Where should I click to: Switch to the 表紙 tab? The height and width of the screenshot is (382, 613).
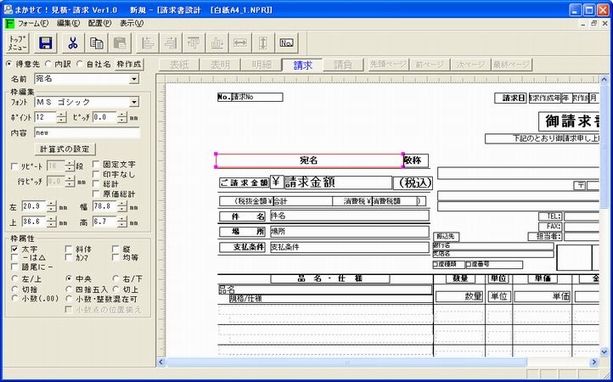179,65
